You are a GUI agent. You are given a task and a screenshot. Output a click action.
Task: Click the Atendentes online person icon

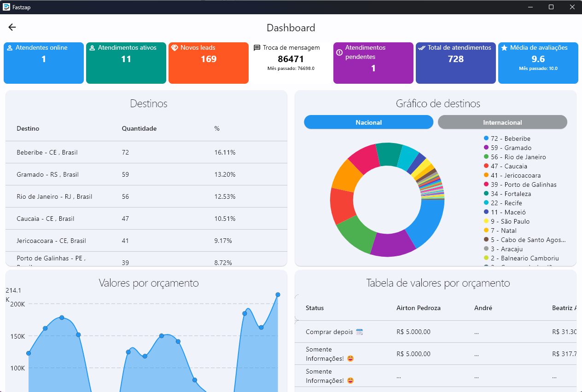(x=10, y=48)
